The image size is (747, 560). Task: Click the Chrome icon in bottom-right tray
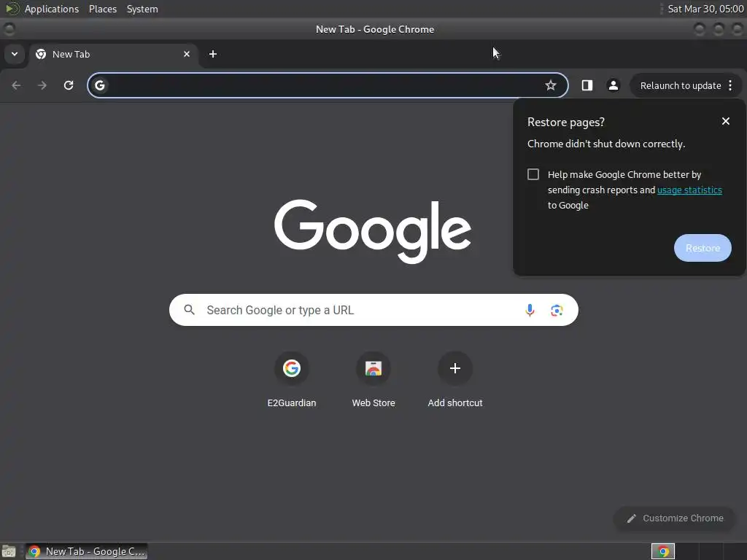pos(663,551)
